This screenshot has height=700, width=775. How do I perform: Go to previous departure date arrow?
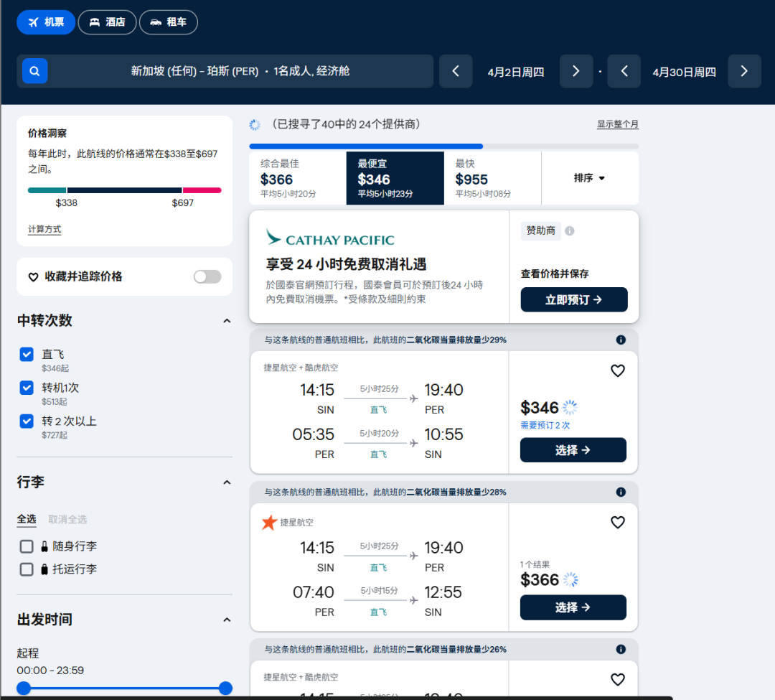point(456,71)
